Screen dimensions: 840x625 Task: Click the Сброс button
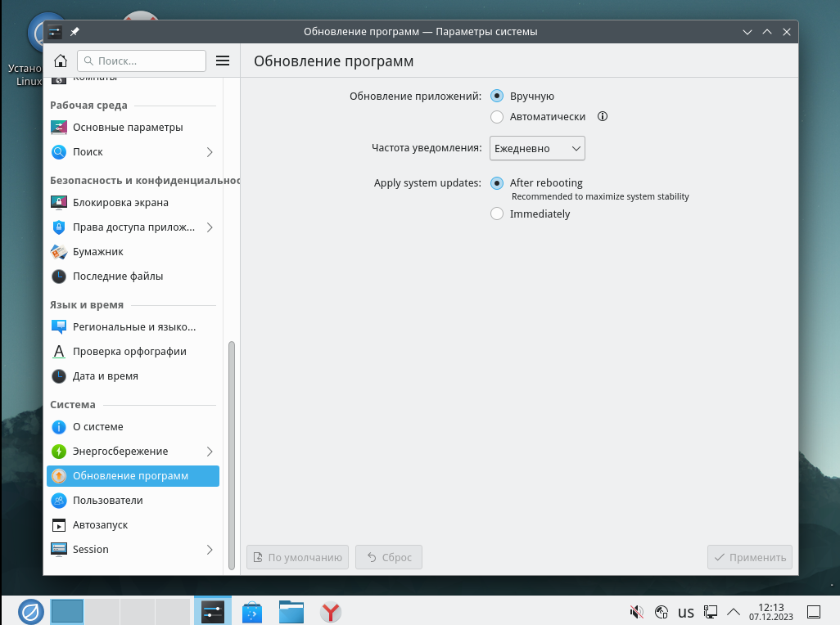click(x=389, y=557)
